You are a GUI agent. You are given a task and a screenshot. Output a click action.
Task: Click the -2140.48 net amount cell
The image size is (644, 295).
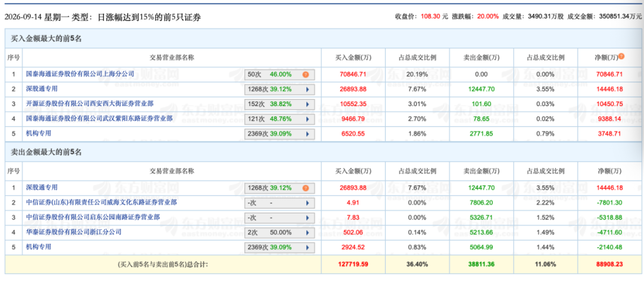(x=609, y=247)
